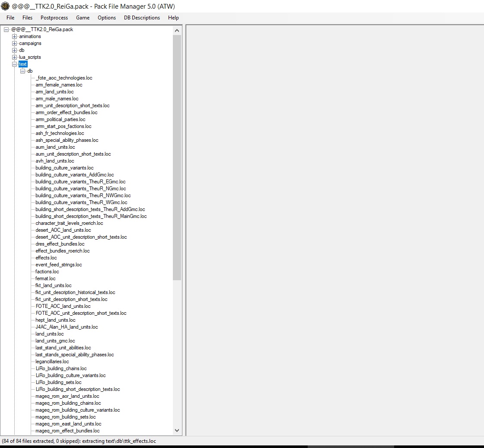
Task: Open the File menu
Action: [x=10, y=18]
